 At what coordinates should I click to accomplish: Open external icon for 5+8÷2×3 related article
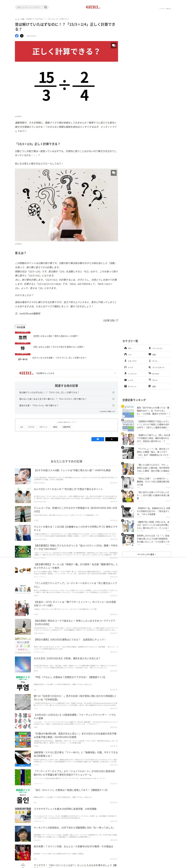[113, 405]
